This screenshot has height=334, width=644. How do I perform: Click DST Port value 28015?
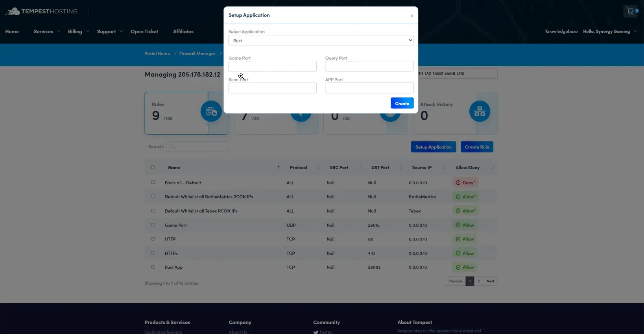(x=374, y=225)
